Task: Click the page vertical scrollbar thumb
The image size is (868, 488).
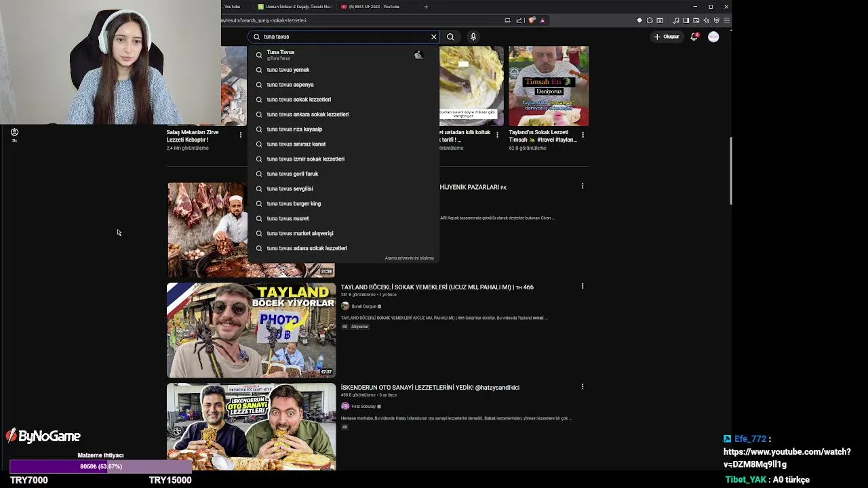Action: pos(730,171)
